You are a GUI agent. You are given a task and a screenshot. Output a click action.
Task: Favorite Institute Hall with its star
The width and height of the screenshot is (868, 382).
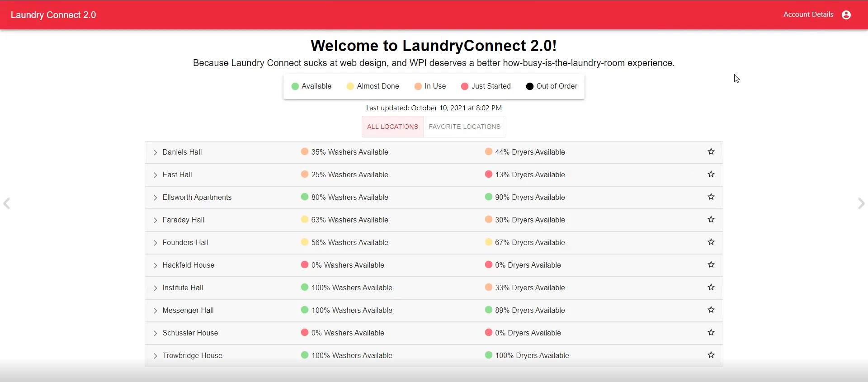tap(711, 287)
